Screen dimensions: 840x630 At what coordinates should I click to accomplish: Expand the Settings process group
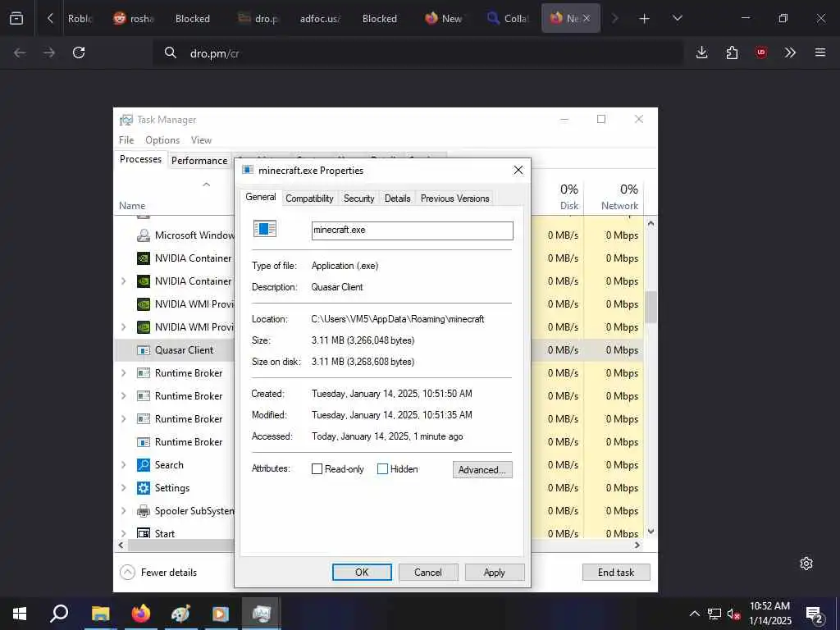pyautogui.click(x=124, y=488)
